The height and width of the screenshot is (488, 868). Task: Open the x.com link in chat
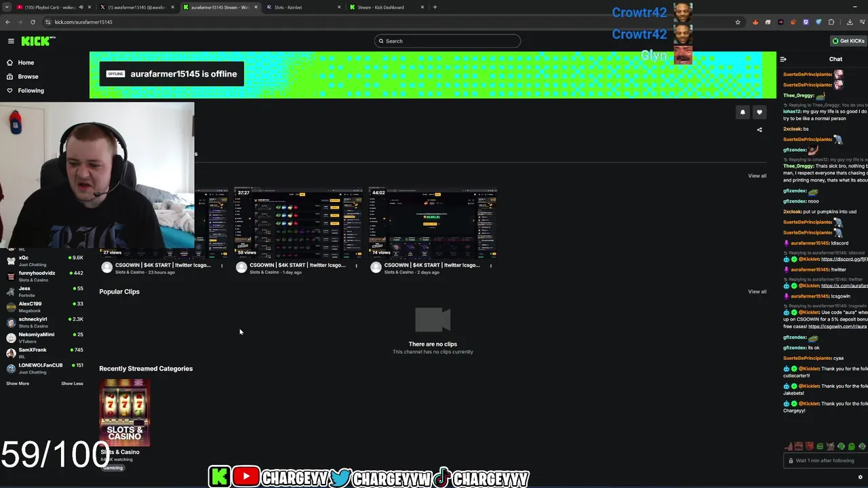(844, 285)
